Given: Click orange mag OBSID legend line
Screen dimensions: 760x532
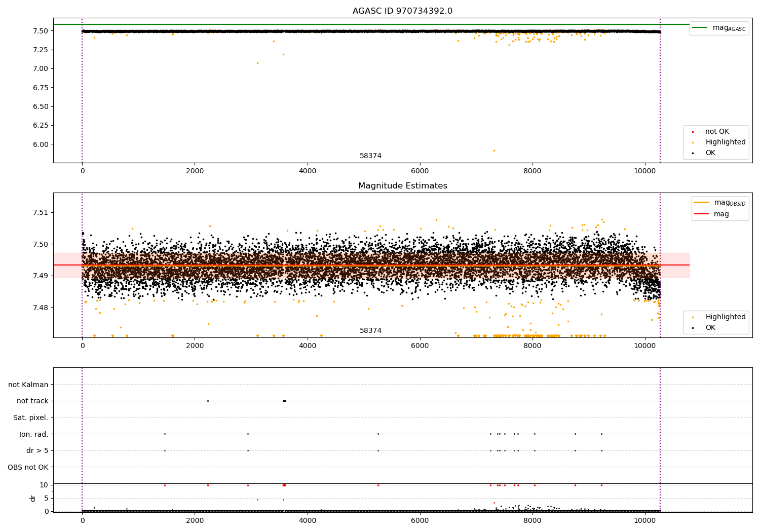Looking at the screenshot, I should click(701, 203).
